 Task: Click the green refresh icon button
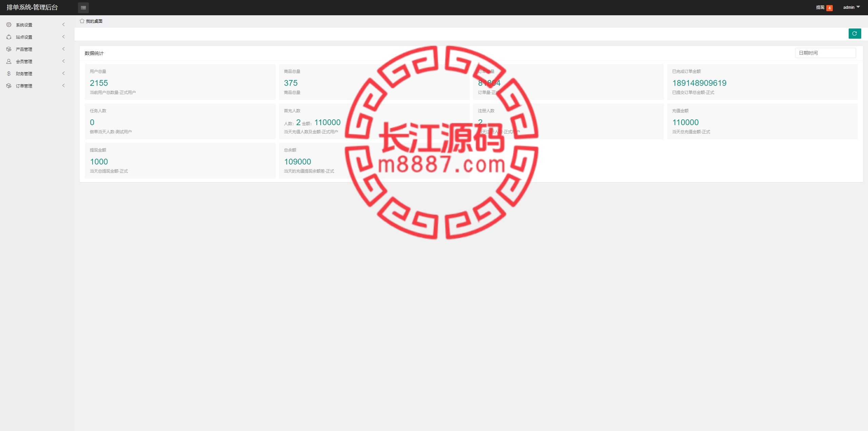point(855,34)
